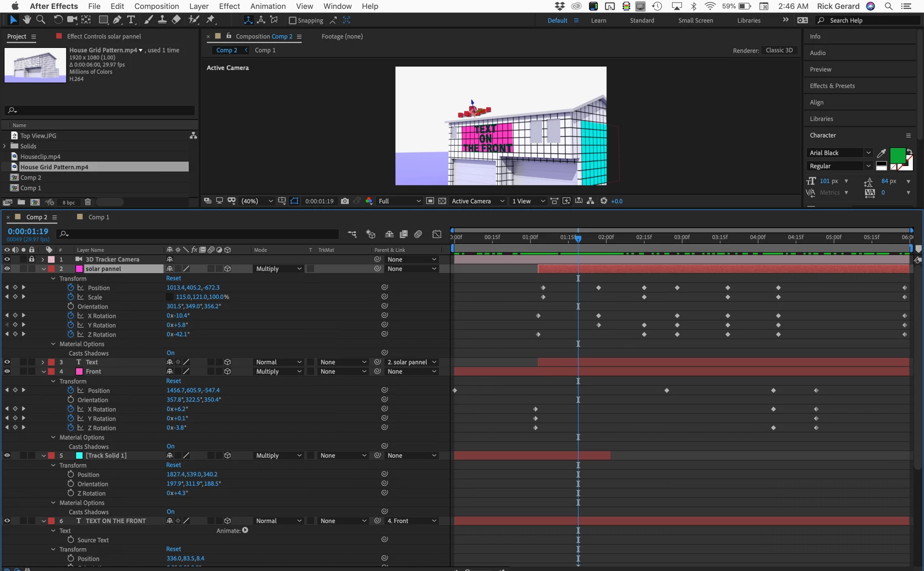Switch to Footage (none) viewer tab
924x571 pixels.
pyautogui.click(x=342, y=36)
